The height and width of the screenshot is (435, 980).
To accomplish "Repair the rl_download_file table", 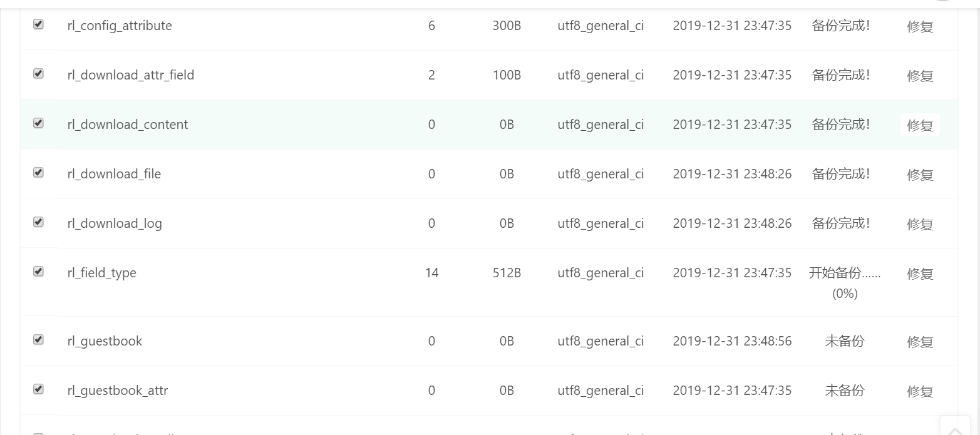I will coord(920,175).
